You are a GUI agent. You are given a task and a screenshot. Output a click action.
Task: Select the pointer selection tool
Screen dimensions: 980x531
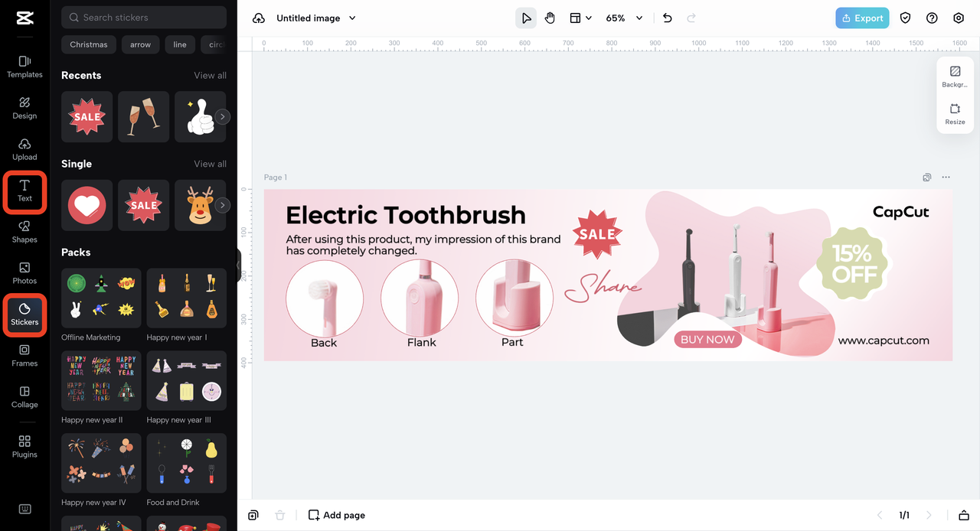526,18
